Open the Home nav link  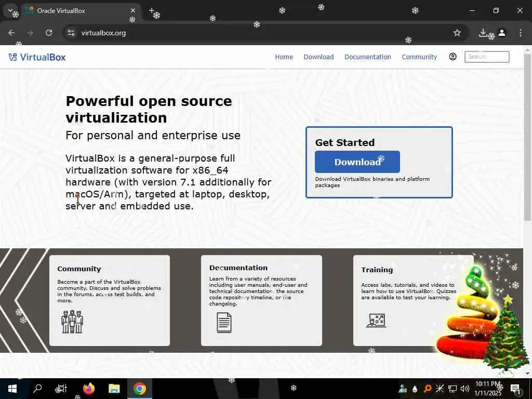click(x=284, y=57)
